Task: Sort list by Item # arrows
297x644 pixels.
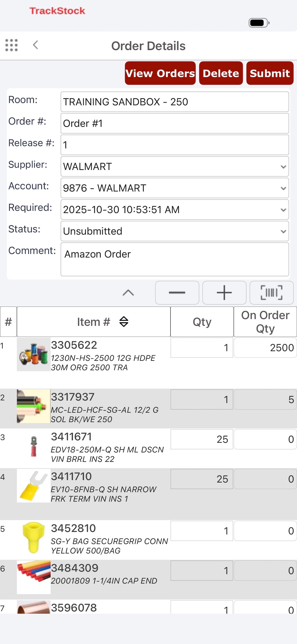Action: (124, 322)
